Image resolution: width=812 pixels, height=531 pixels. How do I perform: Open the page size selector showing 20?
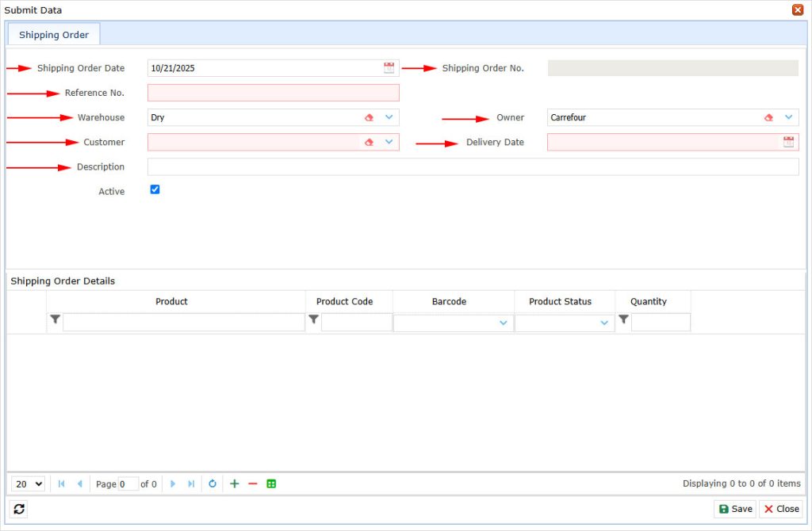(x=28, y=483)
